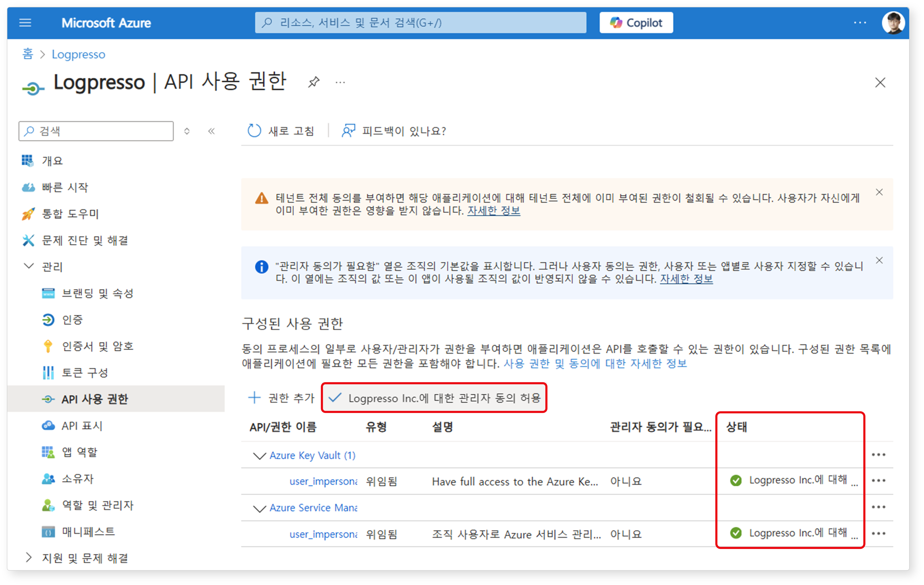Select '조직 사용자로 Azure 서비스 관리...' description

(516, 534)
